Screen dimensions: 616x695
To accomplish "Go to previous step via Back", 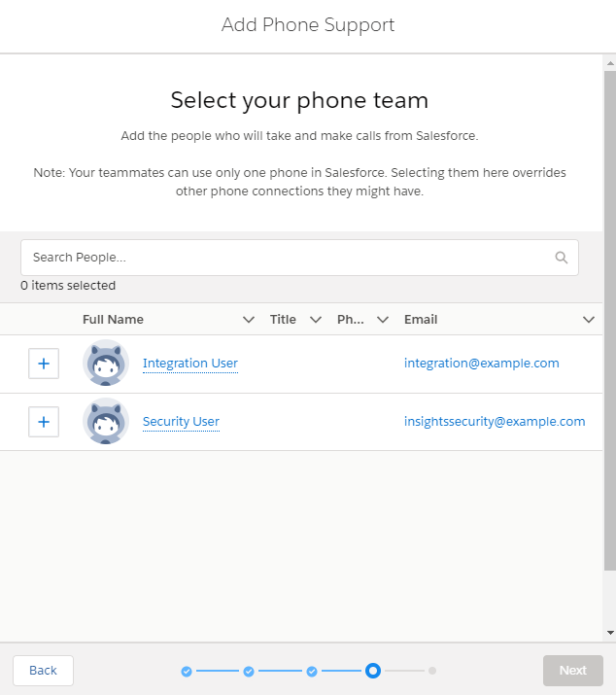I will [43, 671].
